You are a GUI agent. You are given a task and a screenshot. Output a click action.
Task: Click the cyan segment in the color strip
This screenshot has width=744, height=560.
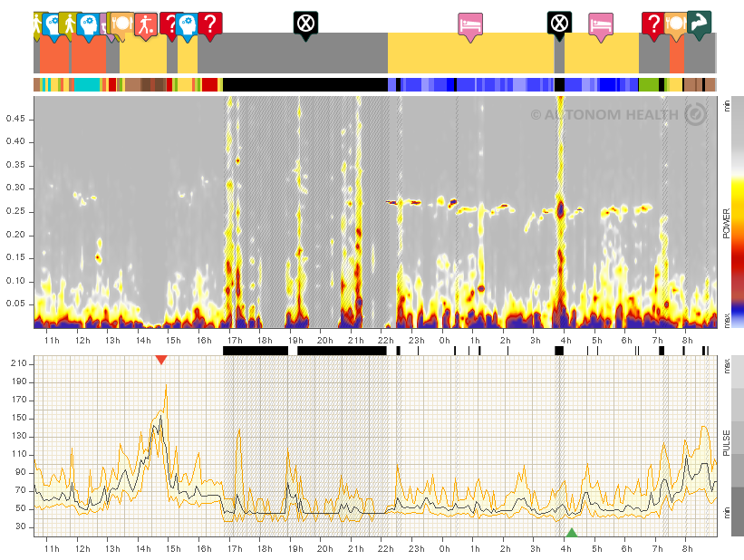(86, 84)
